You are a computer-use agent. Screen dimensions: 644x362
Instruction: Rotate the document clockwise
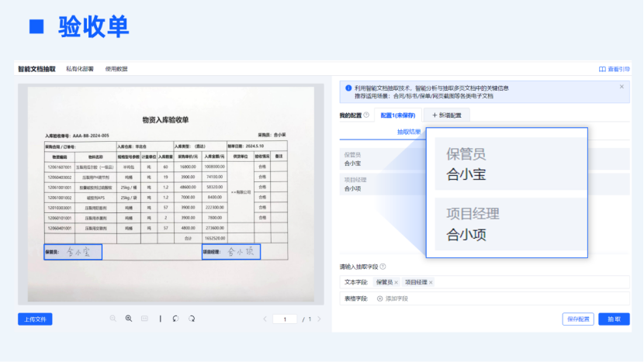pyautogui.click(x=192, y=319)
